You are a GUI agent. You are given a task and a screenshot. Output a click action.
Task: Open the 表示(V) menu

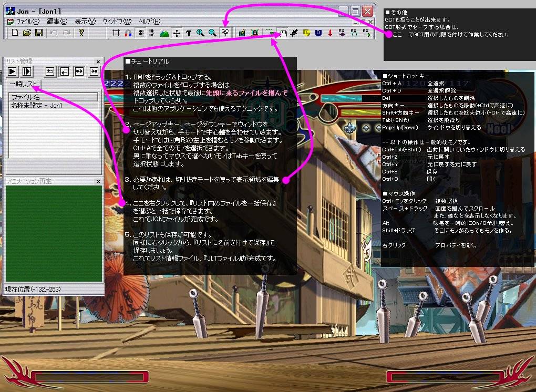pyautogui.click(x=85, y=22)
